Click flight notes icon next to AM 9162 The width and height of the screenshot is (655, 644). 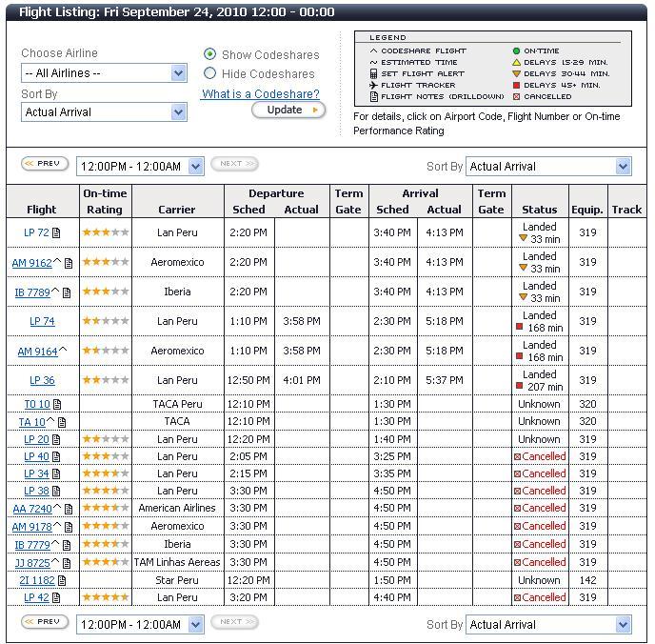click(x=69, y=263)
